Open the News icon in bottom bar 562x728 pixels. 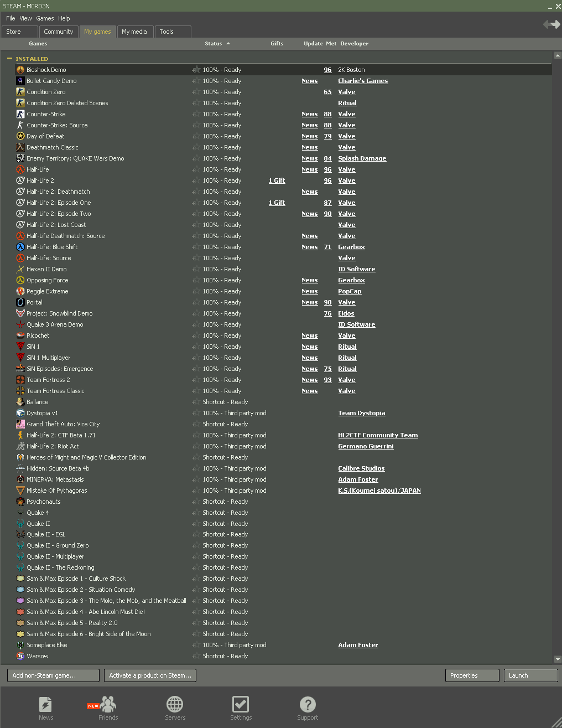coord(45,705)
